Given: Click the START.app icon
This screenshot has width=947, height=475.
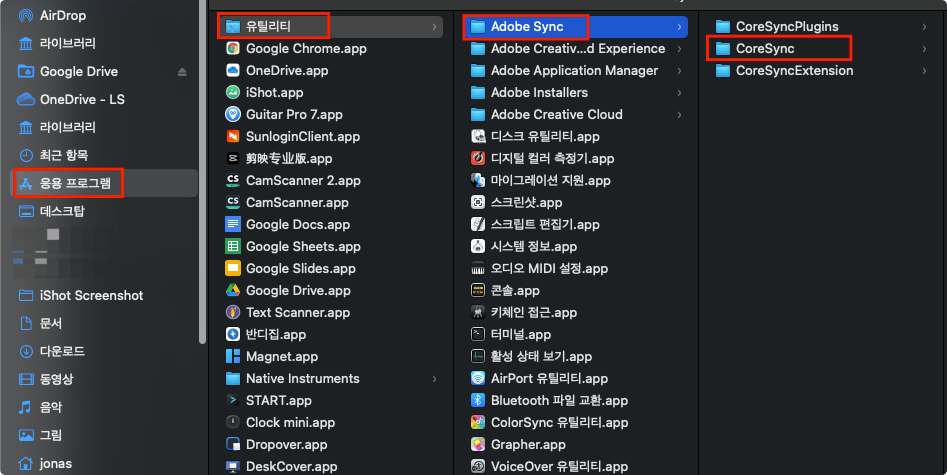Looking at the screenshot, I should tap(233, 400).
